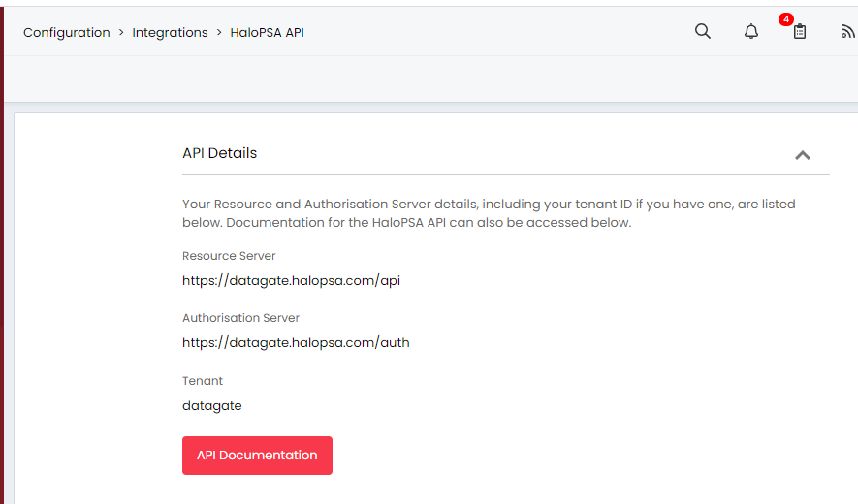Image resolution: width=858 pixels, height=504 pixels.
Task: Click the Authorisation Server label
Action: click(240, 318)
